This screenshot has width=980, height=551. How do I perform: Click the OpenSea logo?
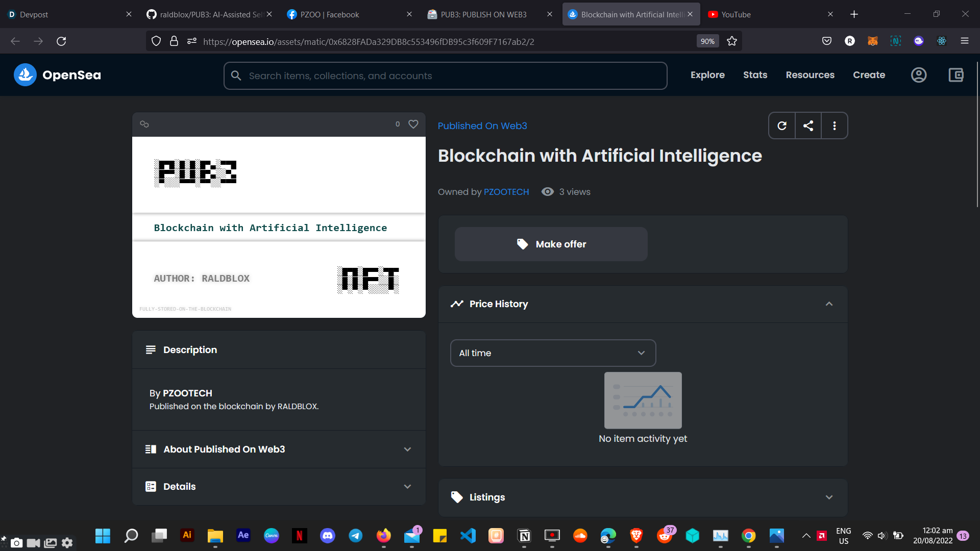pyautogui.click(x=58, y=75)
